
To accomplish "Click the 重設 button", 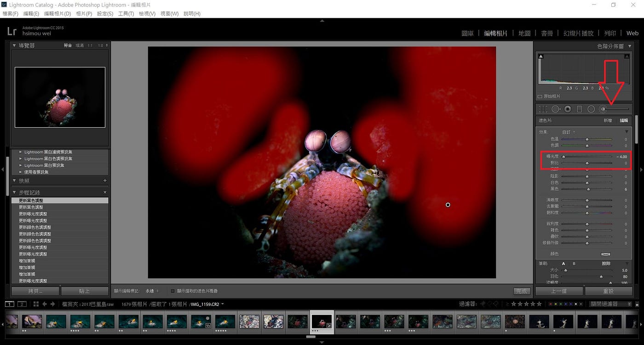I will click(609, 291).
